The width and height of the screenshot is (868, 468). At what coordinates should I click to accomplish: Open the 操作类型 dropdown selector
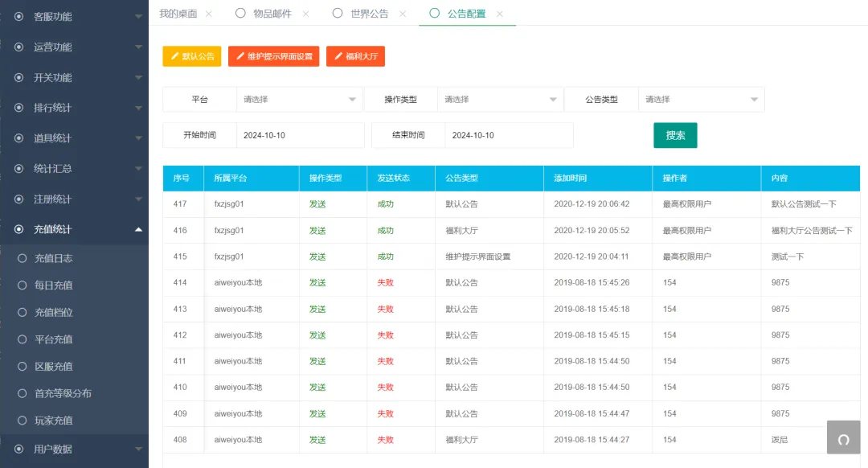click(500, 100)
